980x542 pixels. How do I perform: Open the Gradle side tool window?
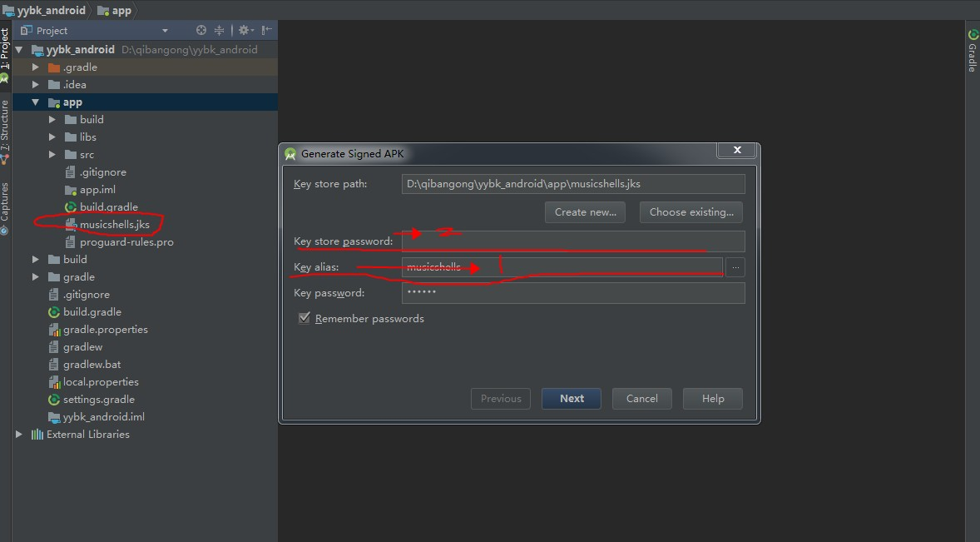coord(973,50)
